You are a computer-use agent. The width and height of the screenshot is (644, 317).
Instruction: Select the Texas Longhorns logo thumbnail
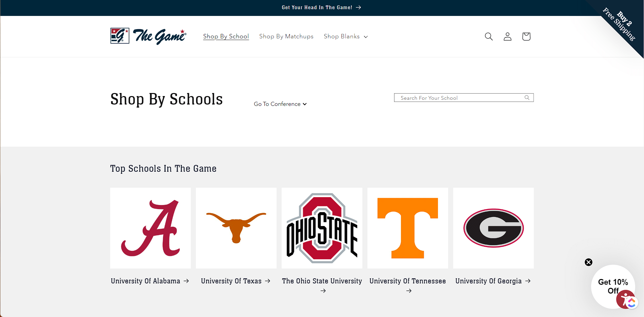(236, 228)
